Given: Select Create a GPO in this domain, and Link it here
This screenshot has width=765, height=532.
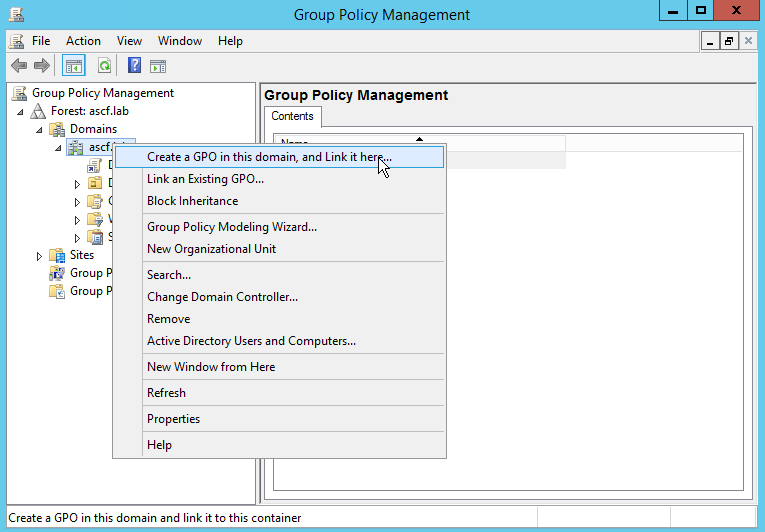Looking at the screenshot, I should click(x=280, y=157).
